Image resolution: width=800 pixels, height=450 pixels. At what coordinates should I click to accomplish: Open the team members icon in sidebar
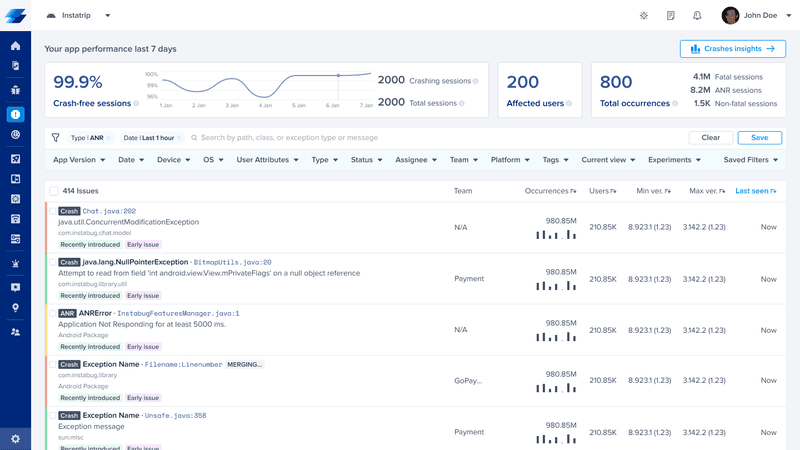[15, 331]
